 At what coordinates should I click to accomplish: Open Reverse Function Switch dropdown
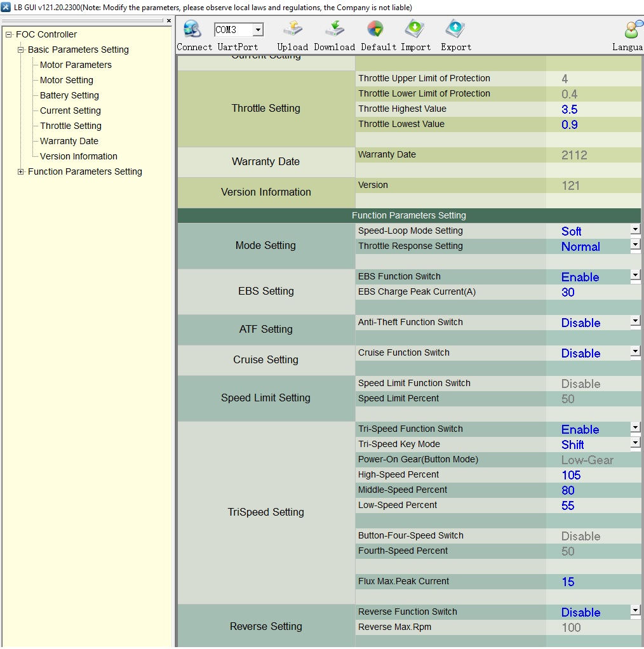click(x=635, y=610)
